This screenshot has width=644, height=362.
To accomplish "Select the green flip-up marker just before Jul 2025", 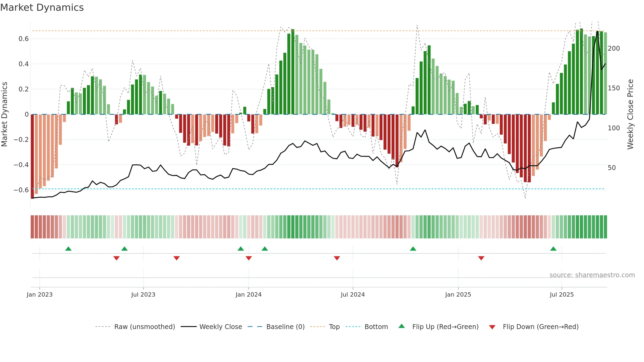I will coord(553,249).
